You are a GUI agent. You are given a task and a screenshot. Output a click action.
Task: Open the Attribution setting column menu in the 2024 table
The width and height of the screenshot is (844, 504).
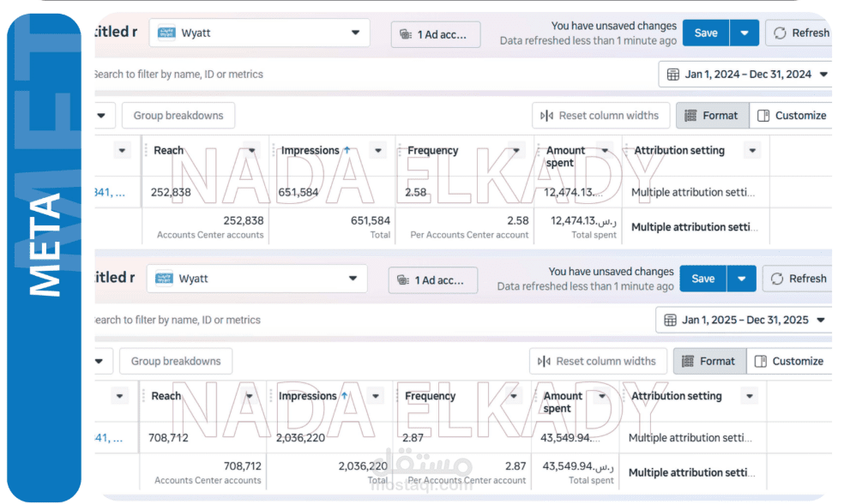(752, 151)
